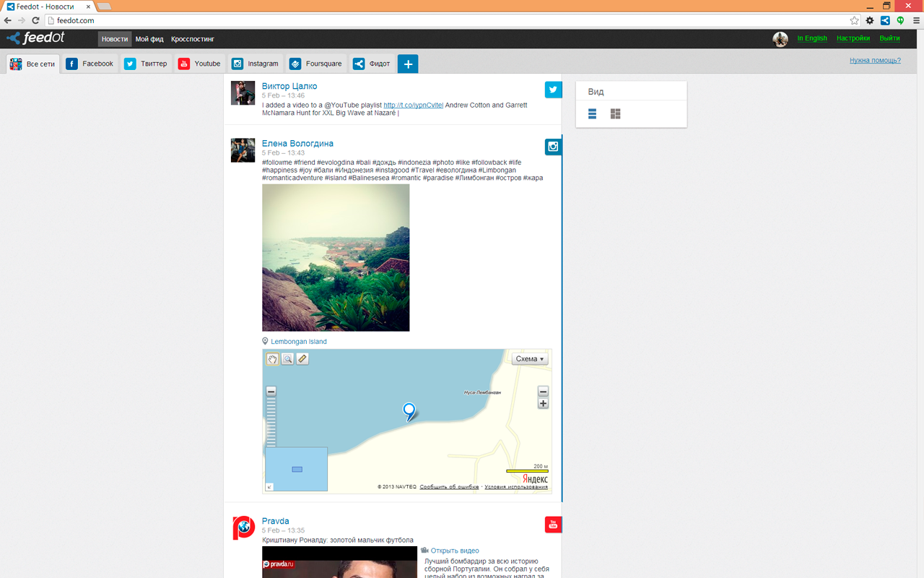Image resolution: width=924 pixels, height=578 pixels.
Task: Click YouTube badge on Pravda post
Action: click(x=553, y=525)
